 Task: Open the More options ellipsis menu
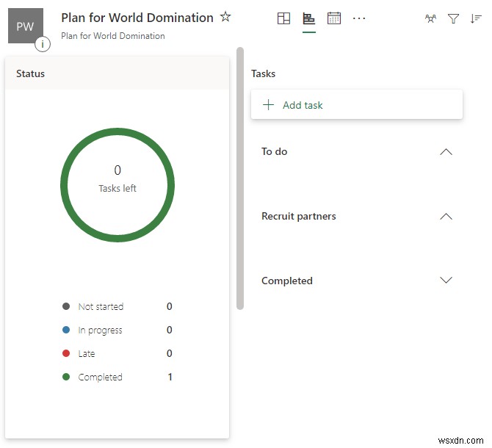[x=359, y=18]
